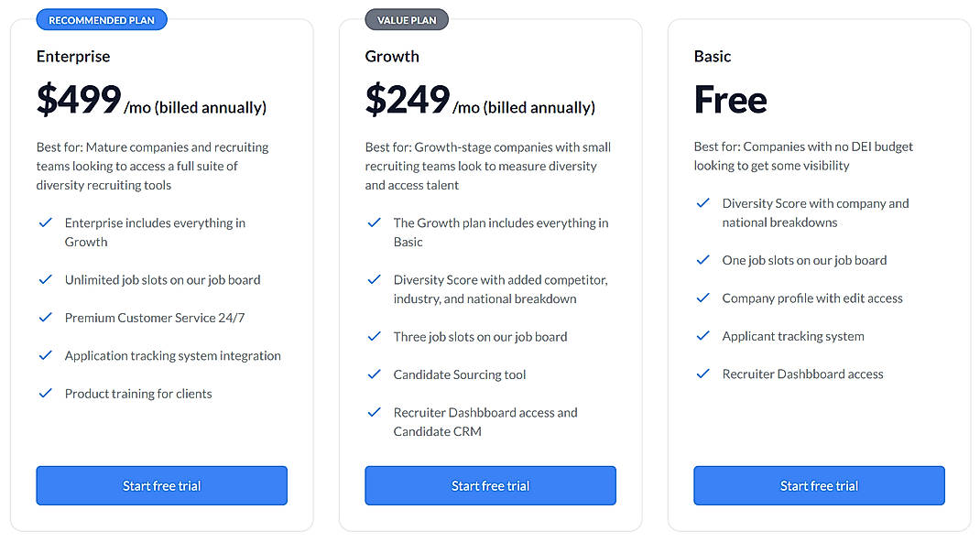Select the checkmark next to Three job slots
The width and height of the screenshot is (980, 542).
click(x=375, y=336)
